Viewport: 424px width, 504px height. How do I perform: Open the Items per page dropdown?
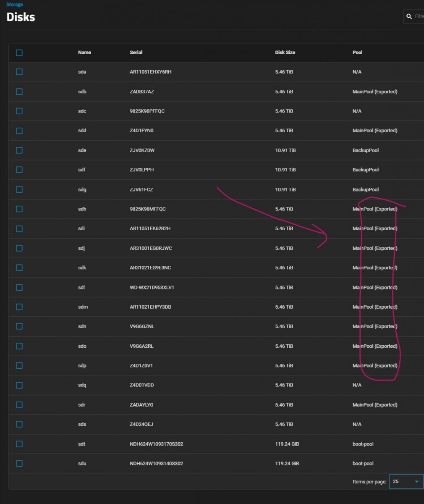pyautogui.click(x=406, y=481)
